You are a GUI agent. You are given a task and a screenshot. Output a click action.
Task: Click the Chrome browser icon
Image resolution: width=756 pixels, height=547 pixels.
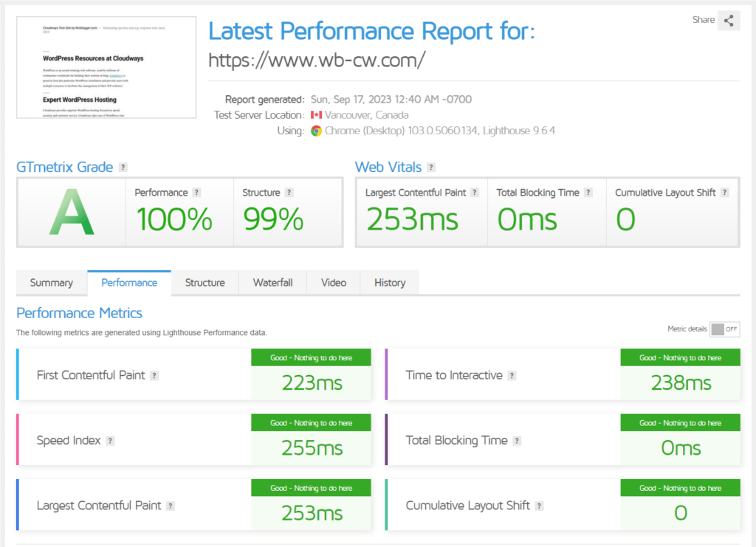316,131
